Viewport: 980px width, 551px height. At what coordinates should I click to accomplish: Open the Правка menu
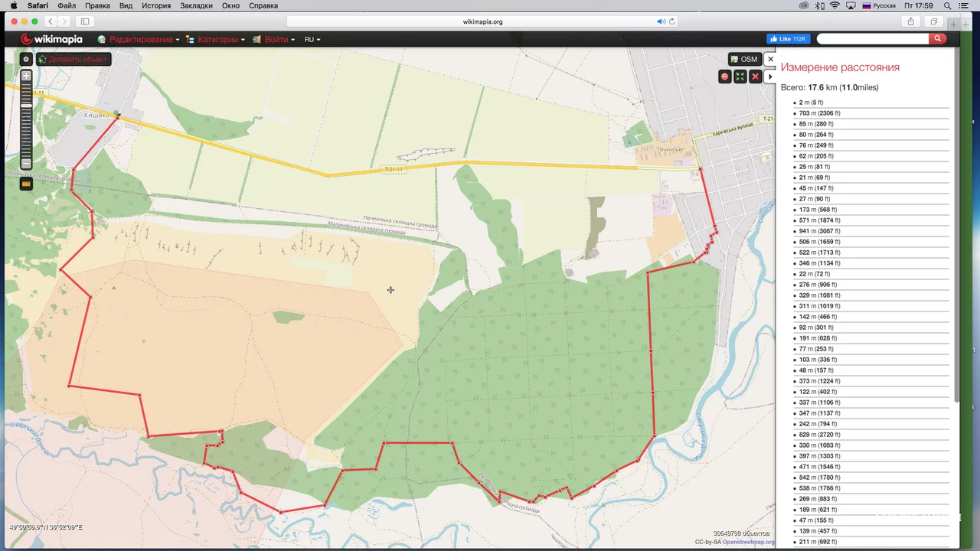97,5
